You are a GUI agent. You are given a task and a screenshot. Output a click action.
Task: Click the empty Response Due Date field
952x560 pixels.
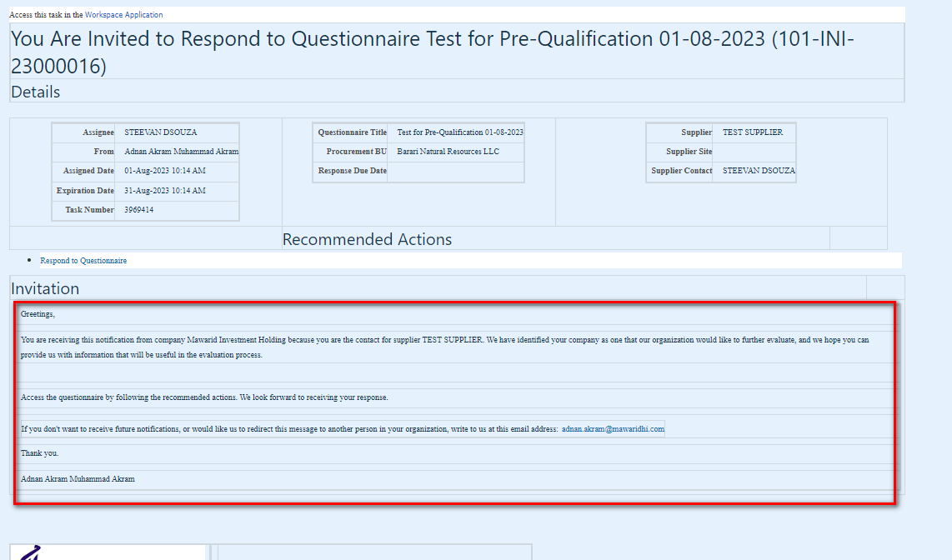click(456, 171)
